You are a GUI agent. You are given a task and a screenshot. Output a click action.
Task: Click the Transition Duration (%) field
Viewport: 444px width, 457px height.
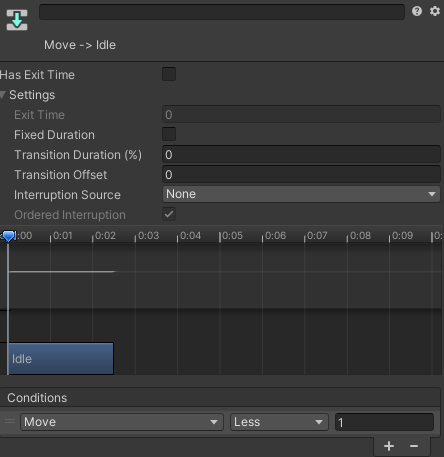pos(301,155)
